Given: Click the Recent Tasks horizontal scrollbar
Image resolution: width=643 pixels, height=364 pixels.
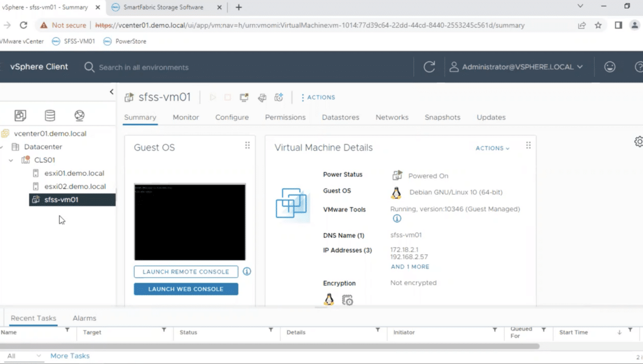Looking at the screenshot, I should point(270,346).
